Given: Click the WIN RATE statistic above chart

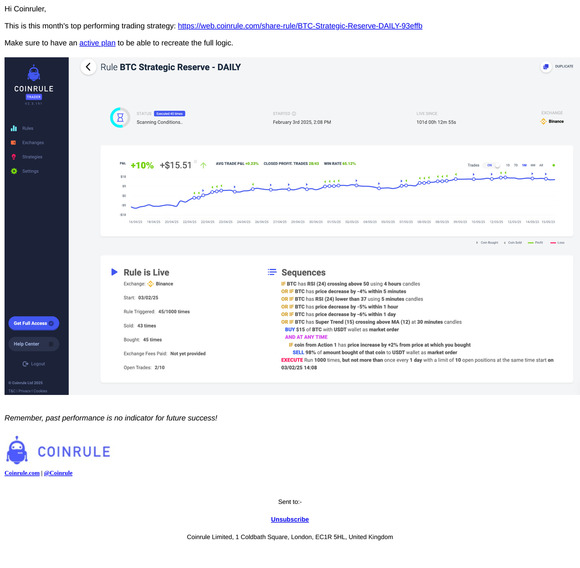Looking at the screenshot, I should pyautogui.click(x=340, y=163).
